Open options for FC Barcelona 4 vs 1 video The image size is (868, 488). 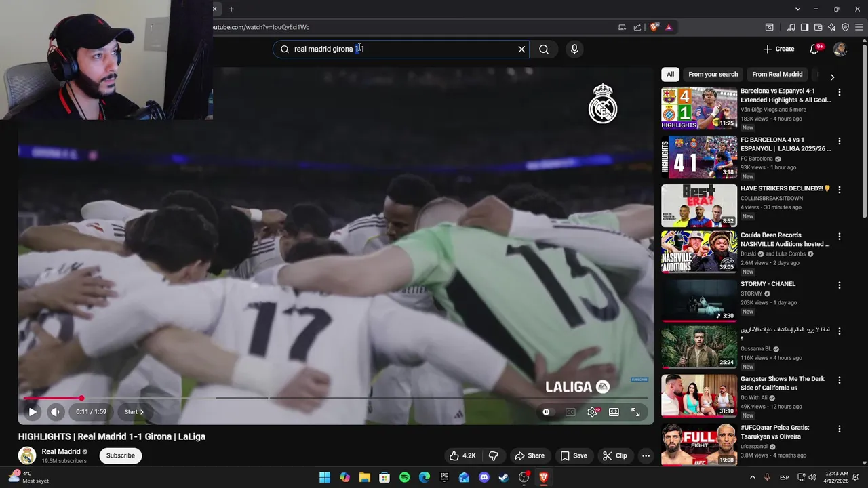click(x=840, y=141)
